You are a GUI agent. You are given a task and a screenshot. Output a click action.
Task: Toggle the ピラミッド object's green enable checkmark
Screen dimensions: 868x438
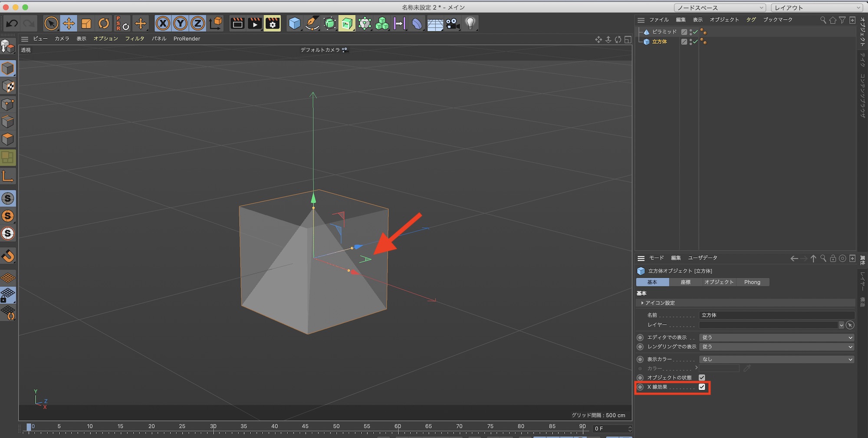(695, 32)
